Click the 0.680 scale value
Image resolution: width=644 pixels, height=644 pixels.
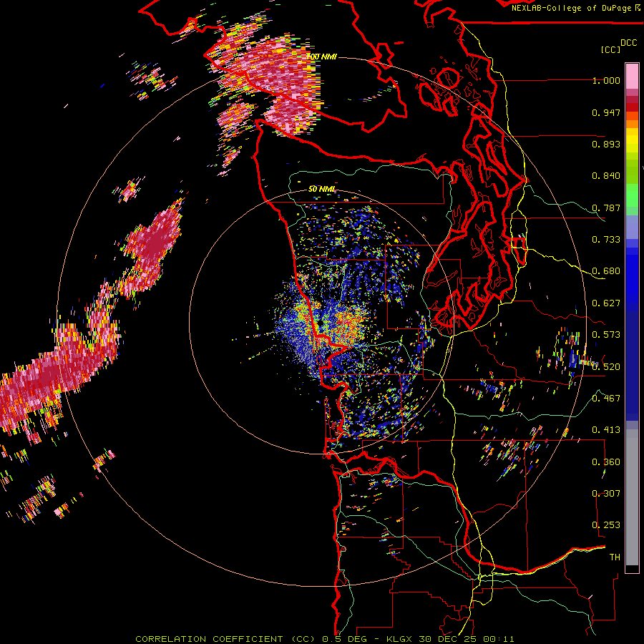[x=606, y=271]
